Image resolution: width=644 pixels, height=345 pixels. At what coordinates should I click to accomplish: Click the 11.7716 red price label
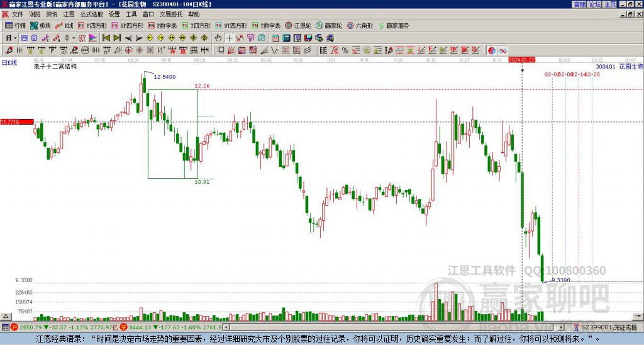[x=17, y=122]
